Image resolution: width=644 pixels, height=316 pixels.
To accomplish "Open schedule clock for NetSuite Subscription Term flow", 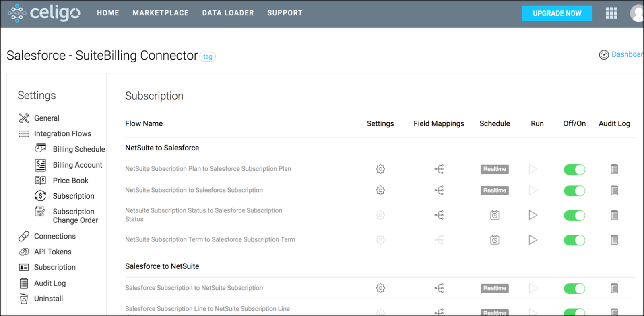I will click(495, 240).
